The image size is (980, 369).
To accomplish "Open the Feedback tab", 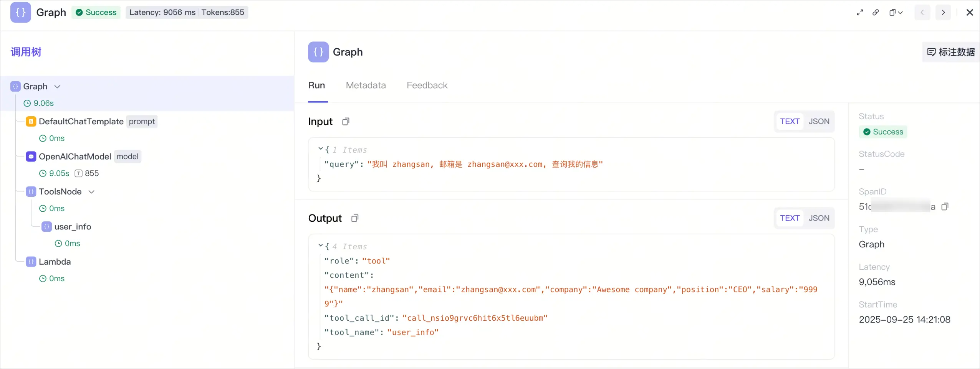I will tap(427, 86).
